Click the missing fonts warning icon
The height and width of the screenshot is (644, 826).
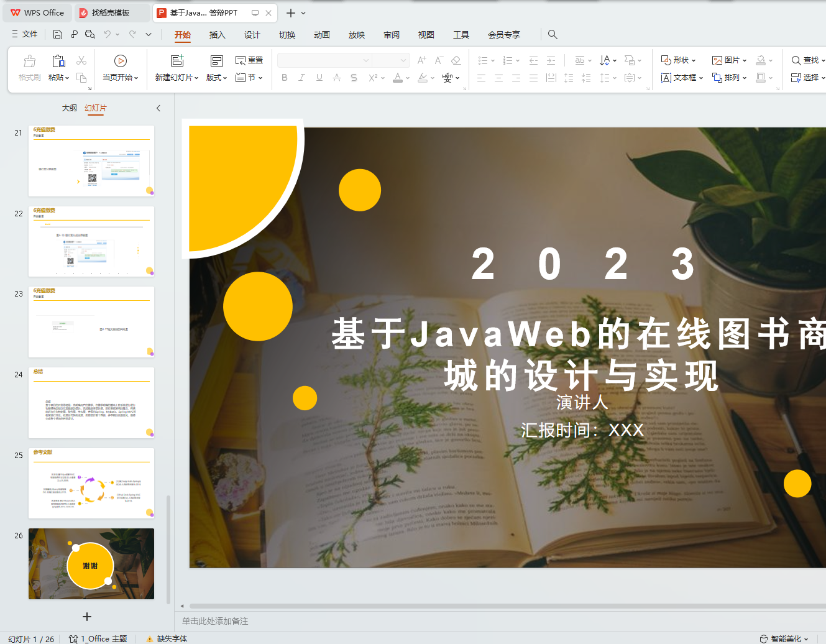pos(149,638)
